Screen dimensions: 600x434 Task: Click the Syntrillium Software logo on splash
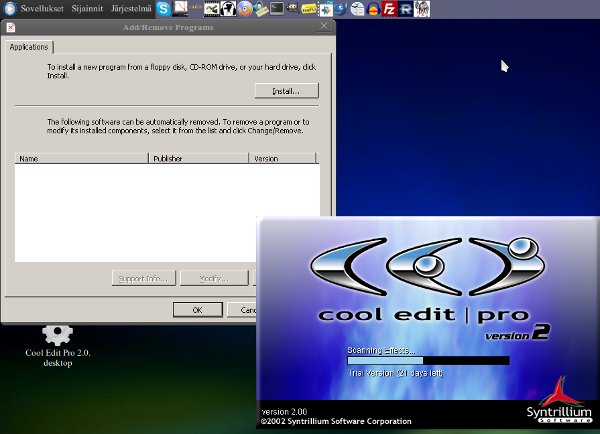coord(559,400)
